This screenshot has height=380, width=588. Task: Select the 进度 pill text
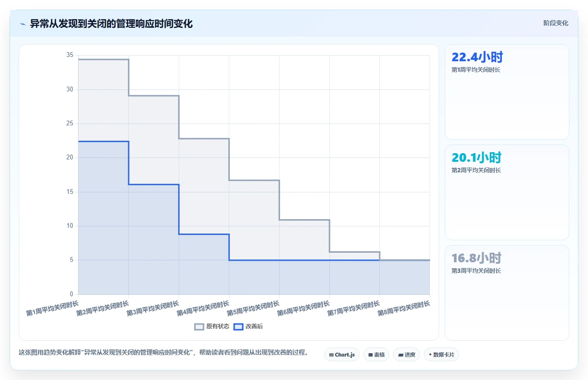[410, 355]
